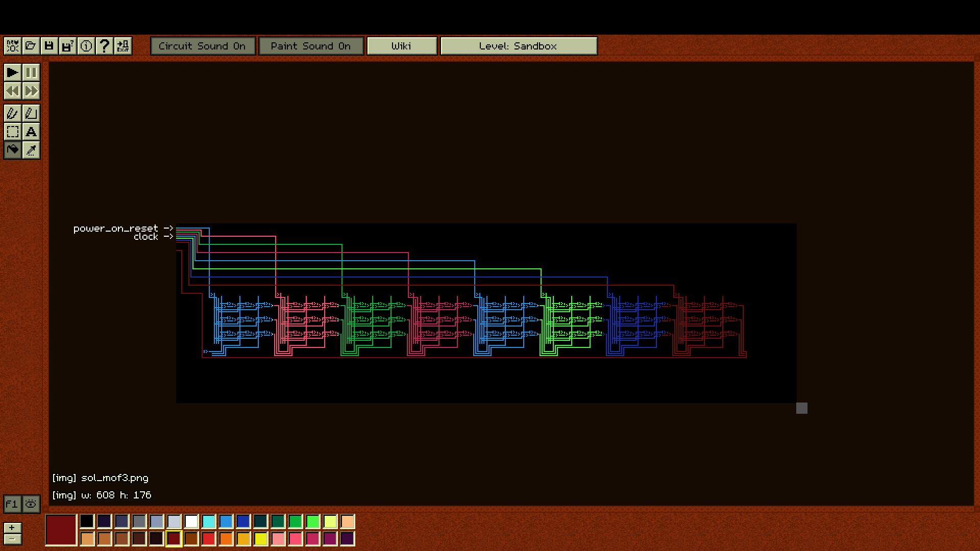Select the freehand pencil drawing tool
980x551 pixels.
point(13,113)
